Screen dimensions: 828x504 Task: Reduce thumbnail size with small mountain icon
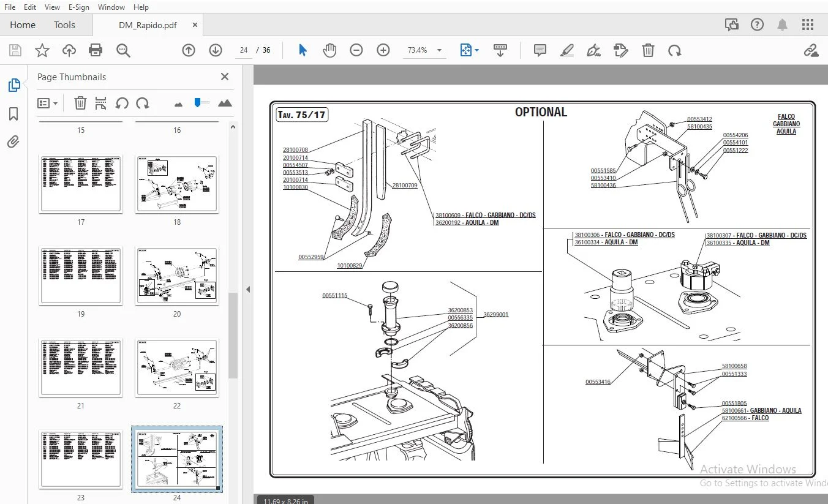click(178, 104)
